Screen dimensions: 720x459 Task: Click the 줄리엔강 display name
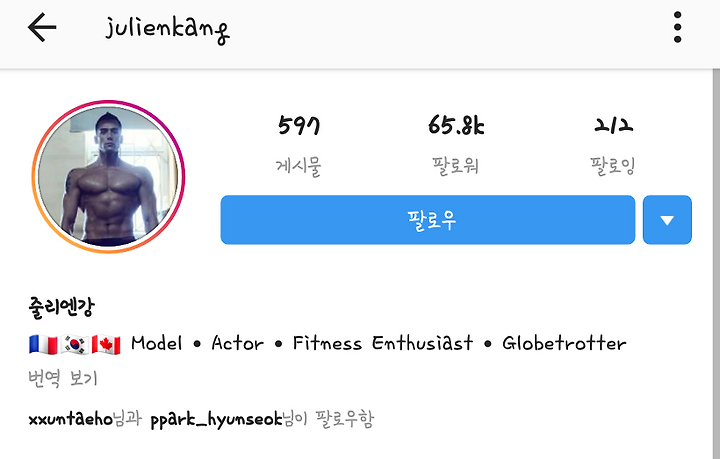click(x=62, y=307)
